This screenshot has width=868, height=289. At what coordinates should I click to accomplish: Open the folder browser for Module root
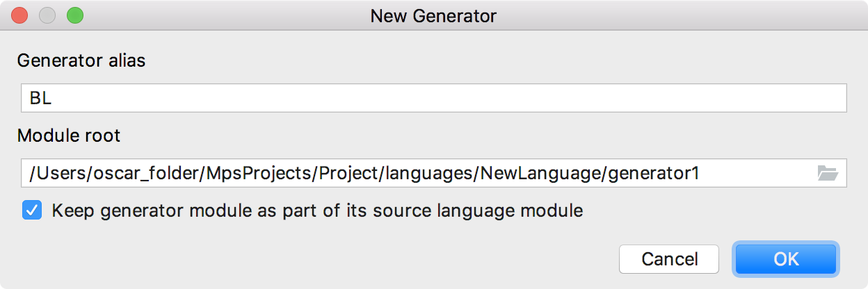tap(828, 173)
